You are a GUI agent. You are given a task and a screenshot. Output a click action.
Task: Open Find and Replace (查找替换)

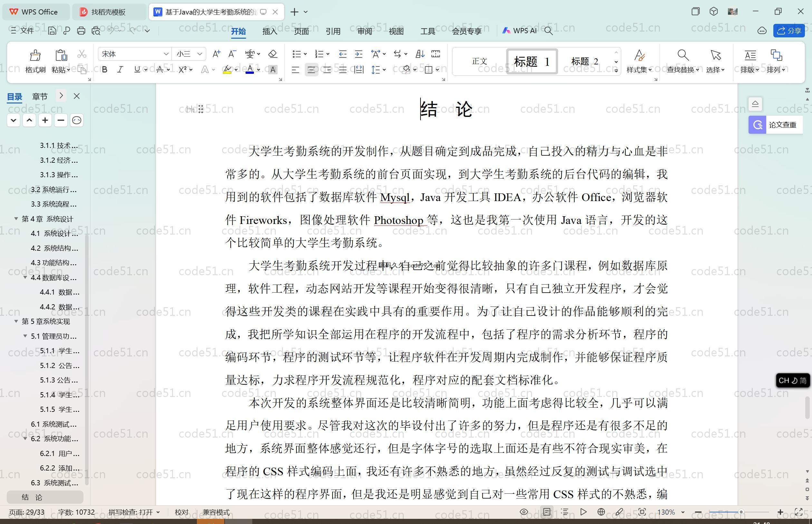point(683,61)
